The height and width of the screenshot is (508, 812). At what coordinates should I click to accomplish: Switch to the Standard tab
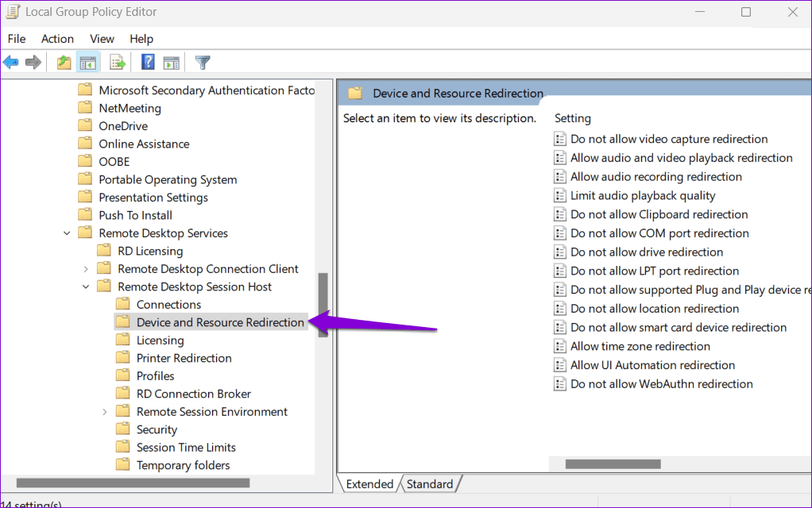tap(430, 484)
